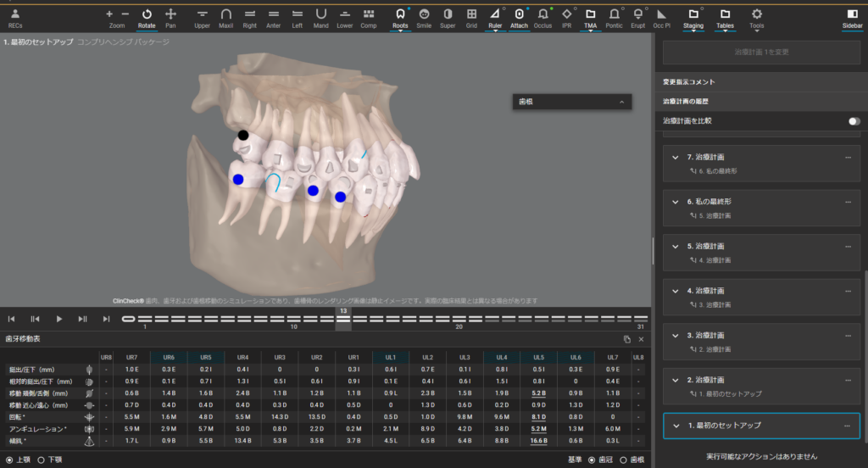Screen dimensions: 868x468
Task: Click the Smile view icon
Action: click(424, 18)
